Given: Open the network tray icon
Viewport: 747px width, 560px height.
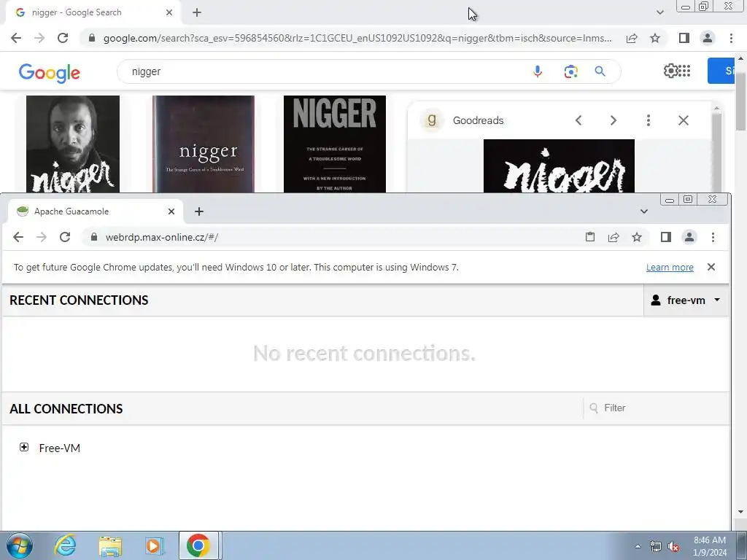Looking at the screenshot, I should (x=656, y=547).
